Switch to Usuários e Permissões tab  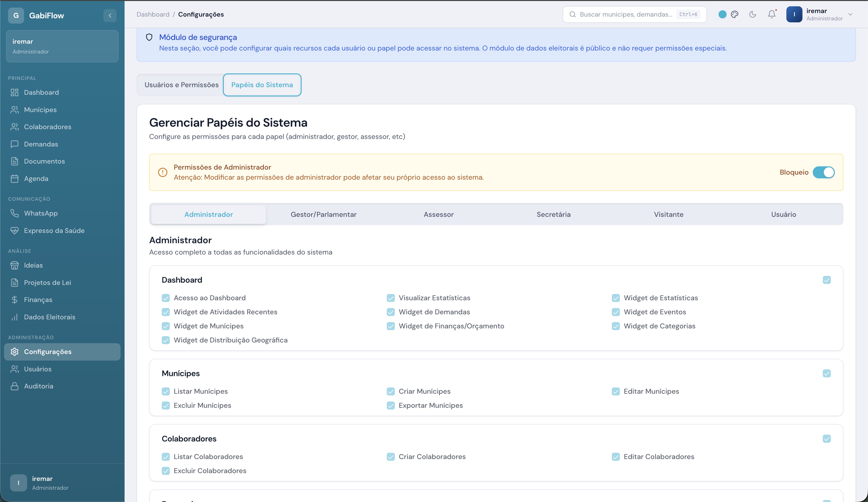coord(182,85)
